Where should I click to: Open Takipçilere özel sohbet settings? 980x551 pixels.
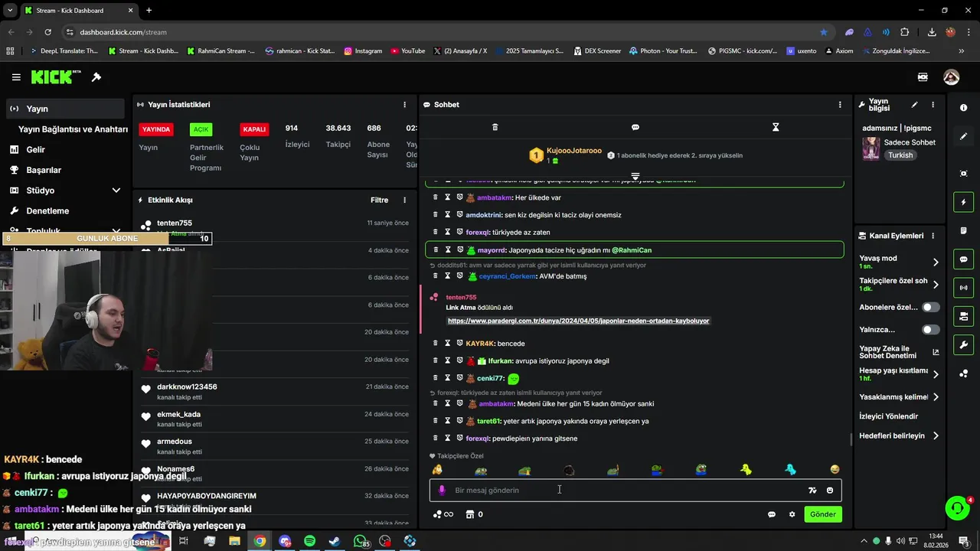click(899, 284)
